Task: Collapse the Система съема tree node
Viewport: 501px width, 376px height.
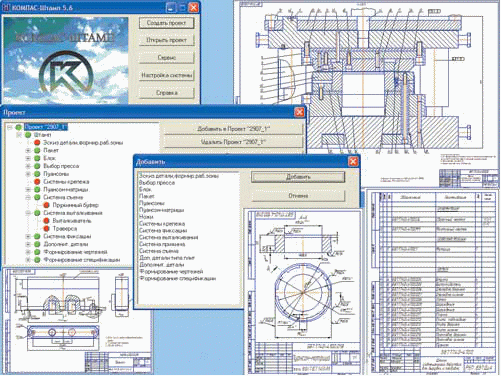Action: point(28,197)
